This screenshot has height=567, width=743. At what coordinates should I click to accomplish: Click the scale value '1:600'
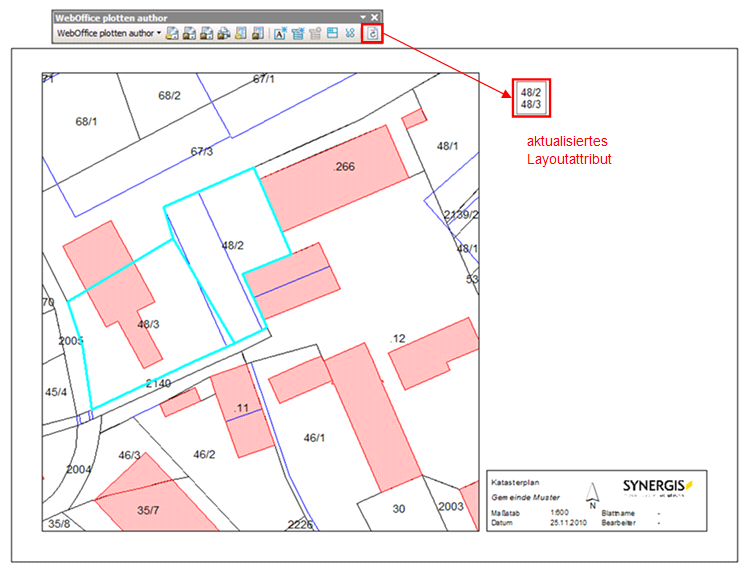click(x=559, y=513)
